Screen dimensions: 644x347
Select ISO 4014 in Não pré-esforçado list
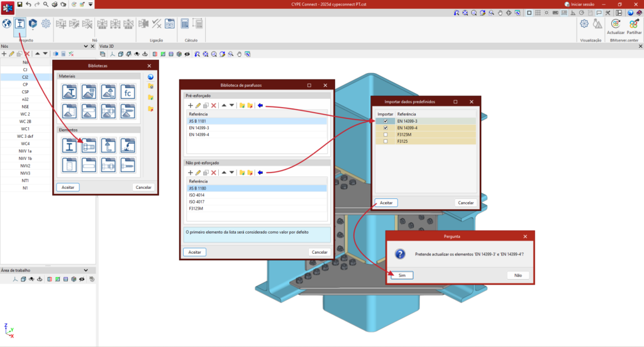257,195
